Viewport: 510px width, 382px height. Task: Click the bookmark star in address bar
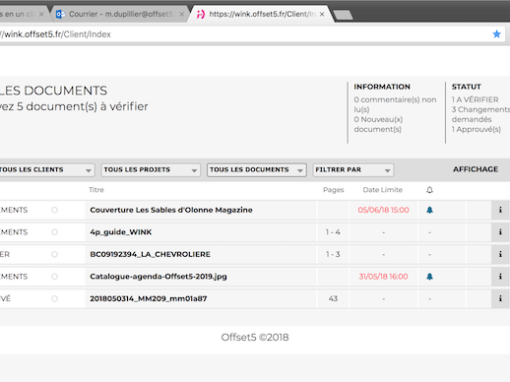[497, 34]
